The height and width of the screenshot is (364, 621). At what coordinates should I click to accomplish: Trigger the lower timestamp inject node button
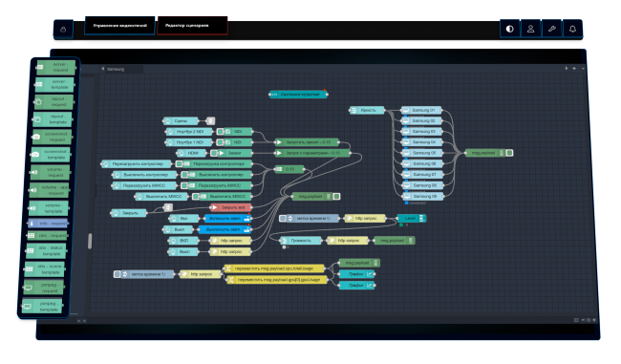(x=118, y=274)
